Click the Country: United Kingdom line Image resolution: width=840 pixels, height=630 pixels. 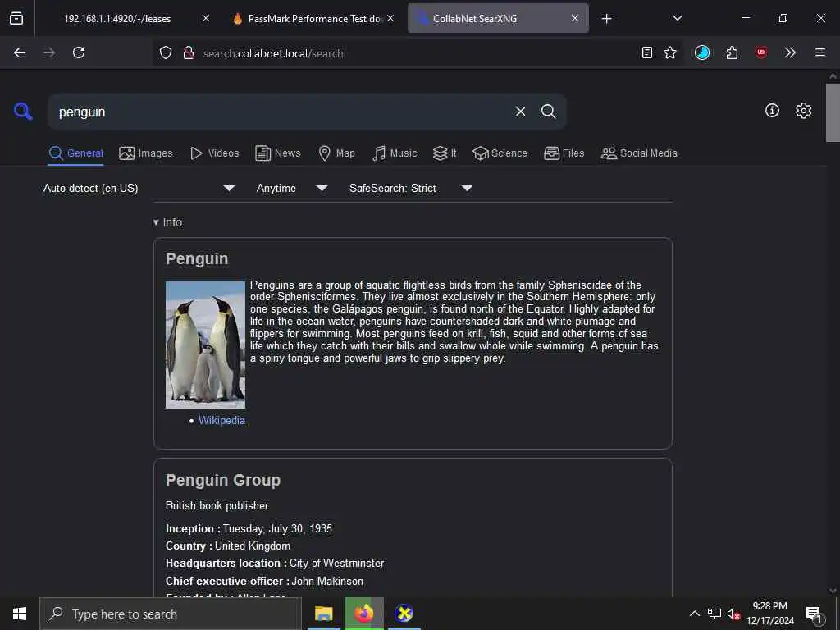coord(228,546)
